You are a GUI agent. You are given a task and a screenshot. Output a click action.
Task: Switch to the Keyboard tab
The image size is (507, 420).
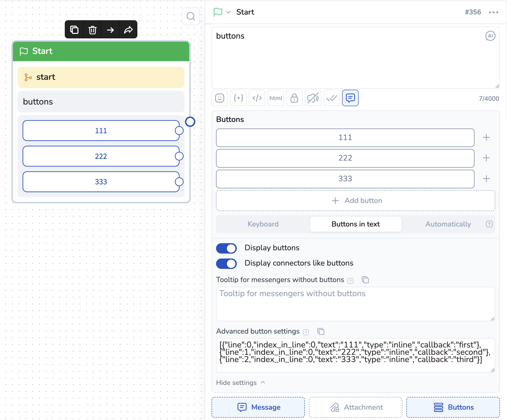click(263, 224)
